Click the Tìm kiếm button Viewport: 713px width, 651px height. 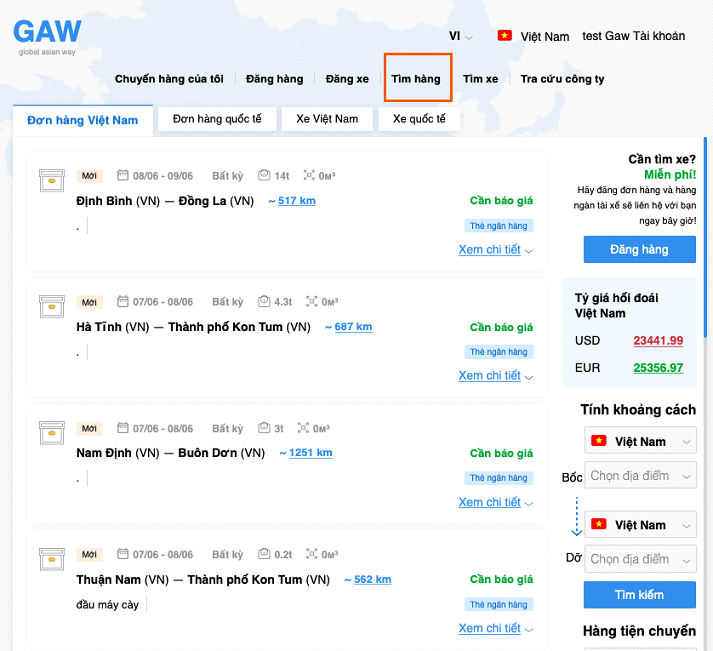[639, 595]
